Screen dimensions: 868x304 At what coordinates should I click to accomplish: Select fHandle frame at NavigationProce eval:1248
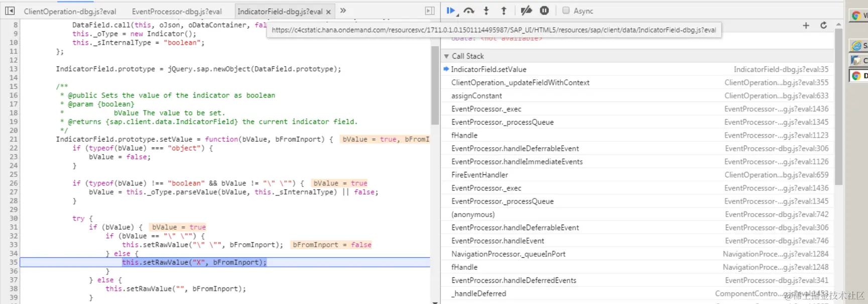point(637,267)
